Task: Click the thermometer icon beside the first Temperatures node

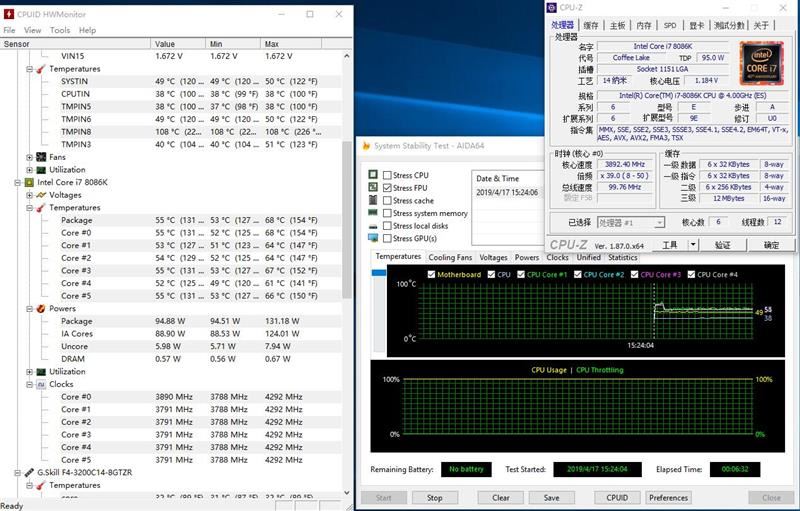Action: pos(41,68)
